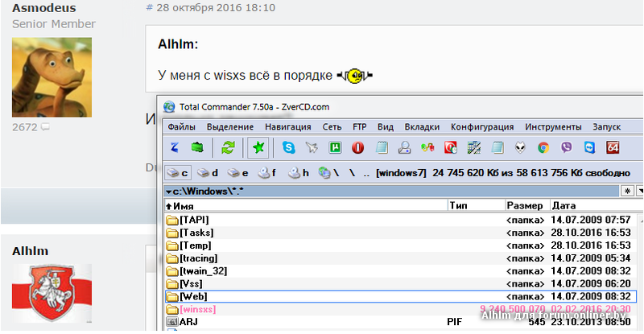Screen dimensions: 644x334
Task: Open Alhlm user profile link
Action: pyautogui.click(x=30, y=251)
